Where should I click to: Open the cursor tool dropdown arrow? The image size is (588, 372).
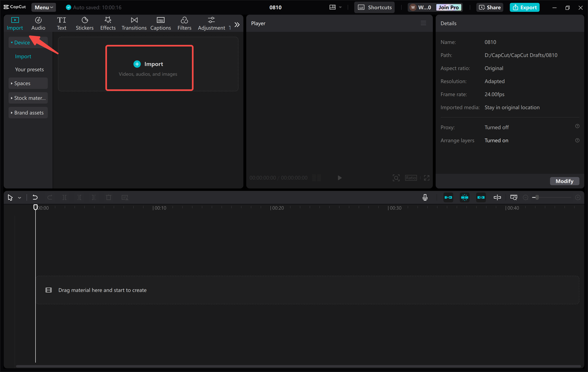[19, 198]
